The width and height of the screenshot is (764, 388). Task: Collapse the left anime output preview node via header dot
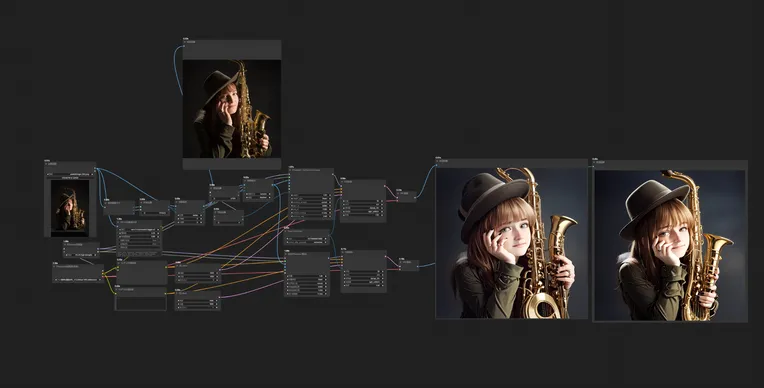[438, 161]
